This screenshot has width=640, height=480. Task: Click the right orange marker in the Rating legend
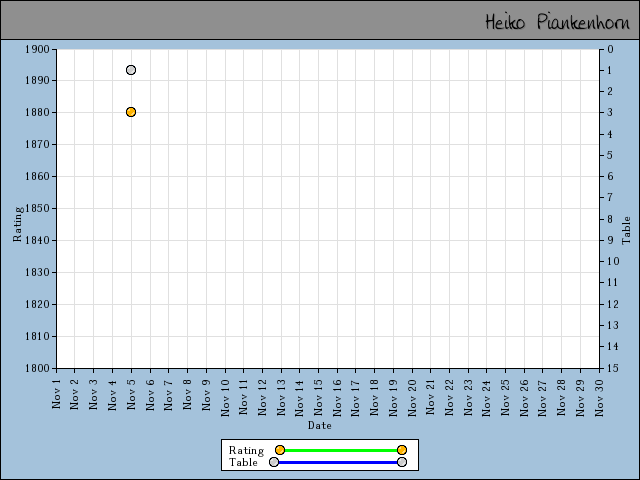point(402,450)
